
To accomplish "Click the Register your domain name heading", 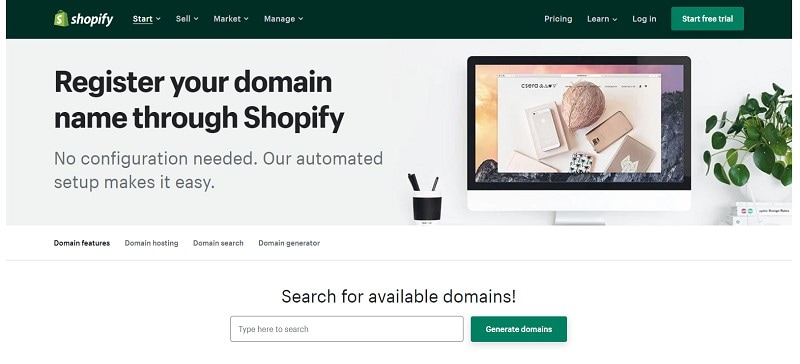I will (x=199, y=100).
